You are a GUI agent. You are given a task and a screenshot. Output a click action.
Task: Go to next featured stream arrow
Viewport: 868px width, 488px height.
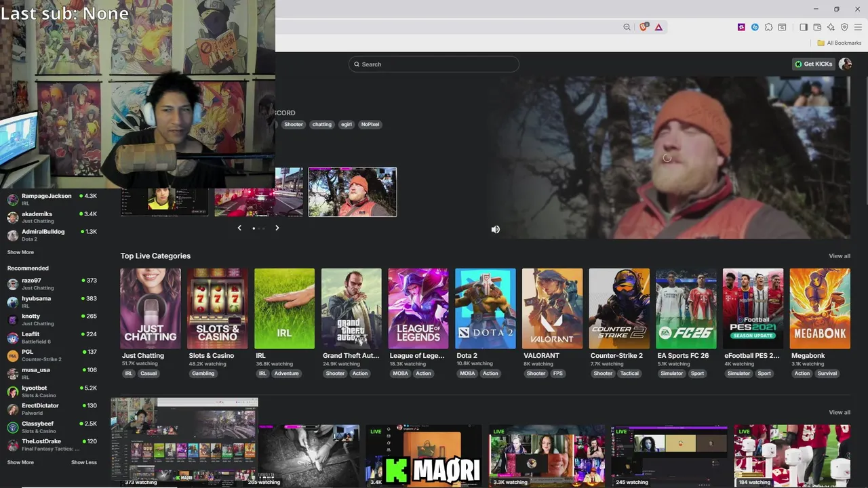click(277, 228)
